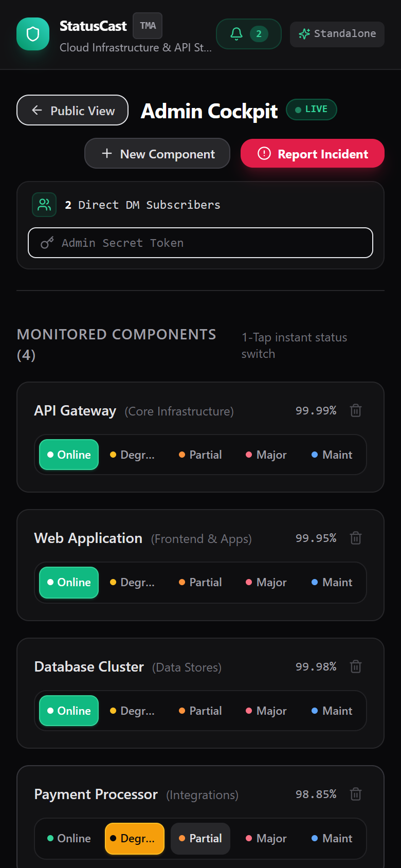This screenshot has width=401, height=868.
Task: Set API Gateway status to Major
Action: click(x=266, y=455)
